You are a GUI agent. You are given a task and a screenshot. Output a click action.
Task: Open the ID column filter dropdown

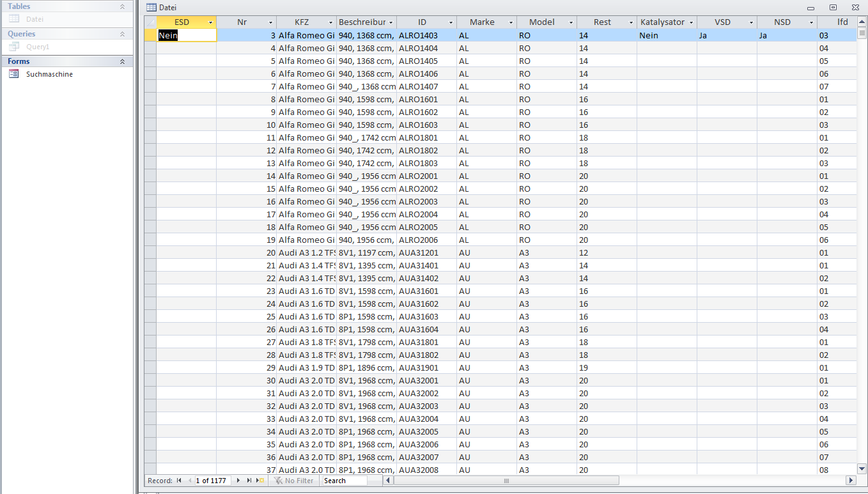[x=451, y=22]
